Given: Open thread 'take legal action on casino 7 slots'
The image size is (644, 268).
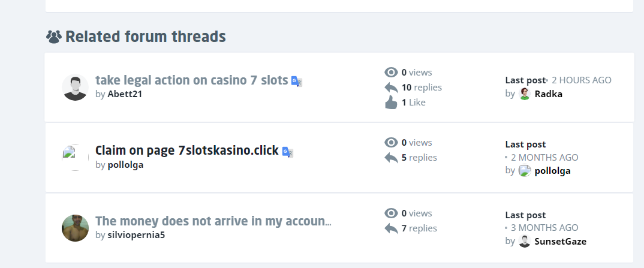Looking at the screenshot, I should point(191,80).
